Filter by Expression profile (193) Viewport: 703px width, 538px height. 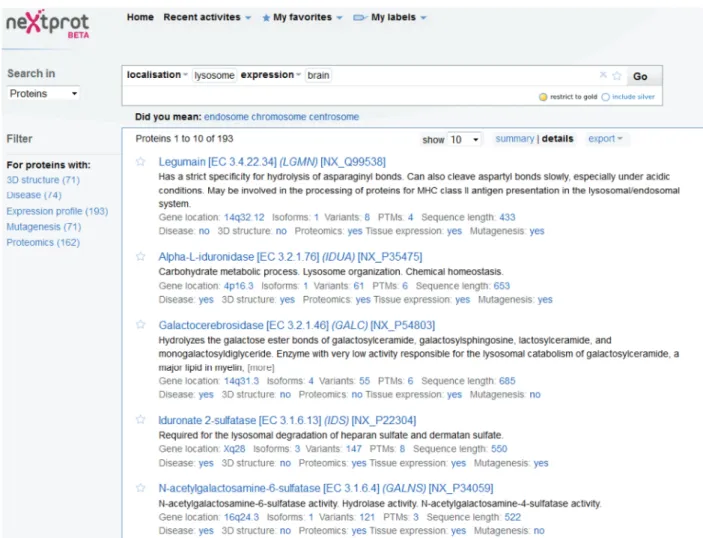pos(57,211)
